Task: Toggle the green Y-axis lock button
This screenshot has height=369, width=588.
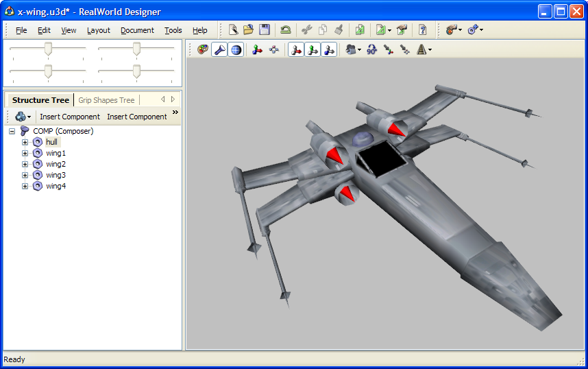Action: coord(313,49)
